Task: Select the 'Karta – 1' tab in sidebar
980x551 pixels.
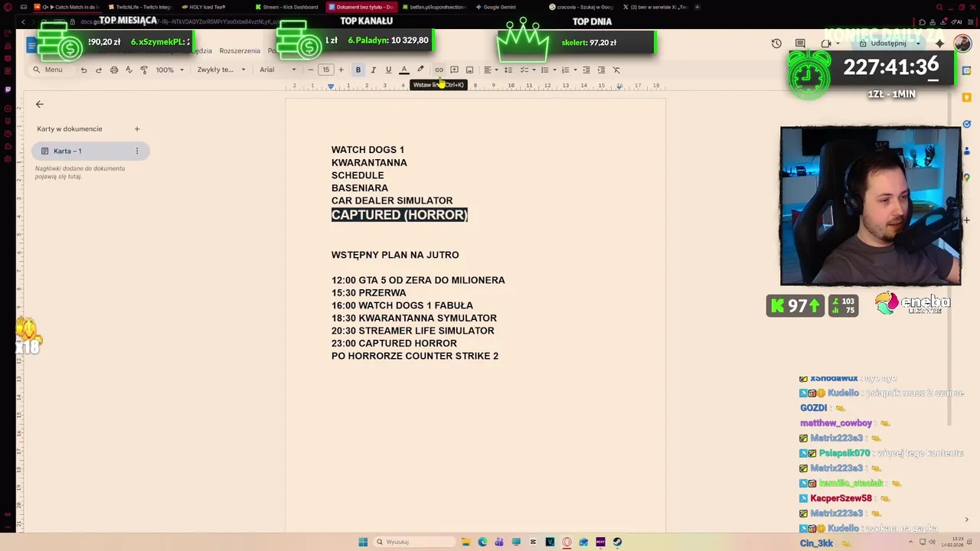Action: coord(90,151)
